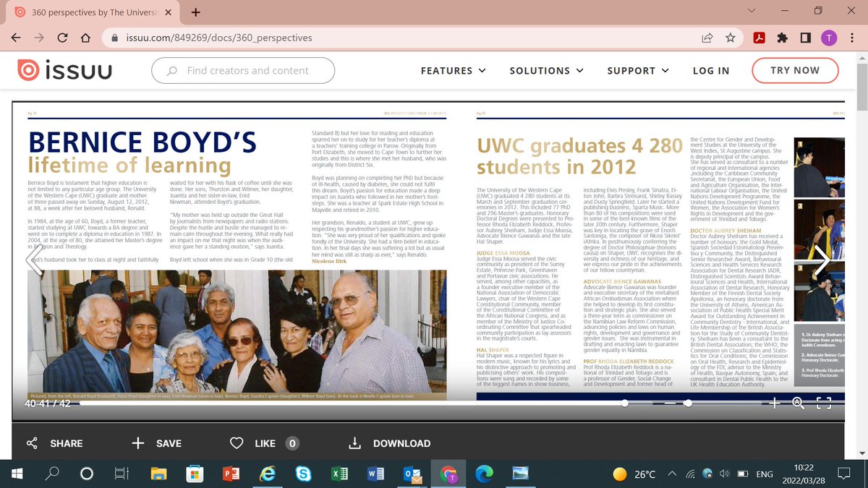Image resolution: width=868 pixels, height=488 pixels.
Task: Open Skype from the taskbar
Action: tap(303, 474)
